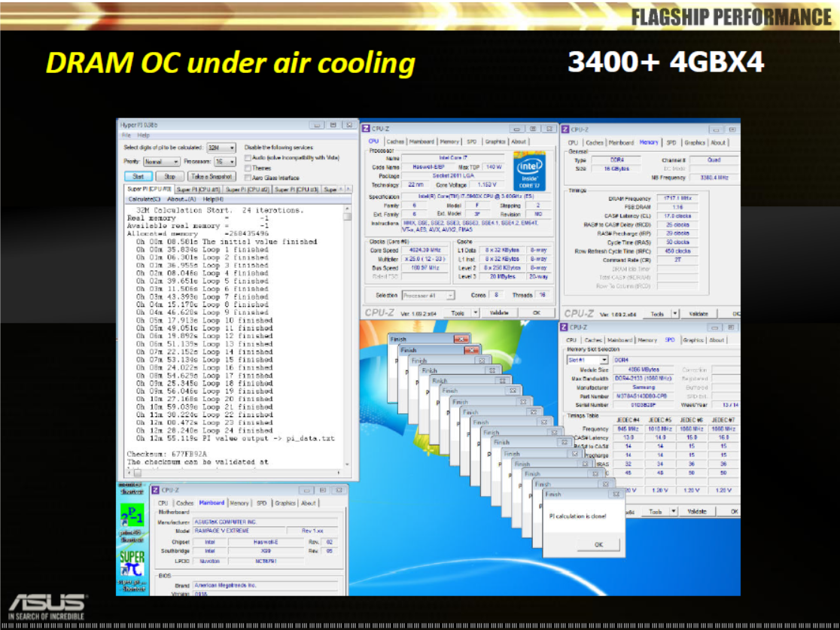840x630 pixels.
Task: Switch to the Super PI [CPU #1] tab
Action: point(198,190)
